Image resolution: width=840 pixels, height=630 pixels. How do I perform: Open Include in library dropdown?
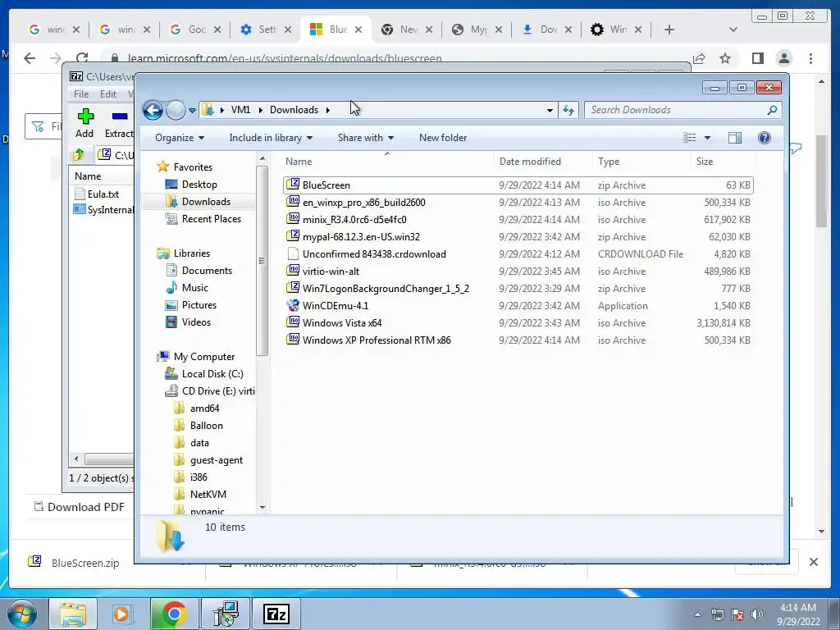271,138
